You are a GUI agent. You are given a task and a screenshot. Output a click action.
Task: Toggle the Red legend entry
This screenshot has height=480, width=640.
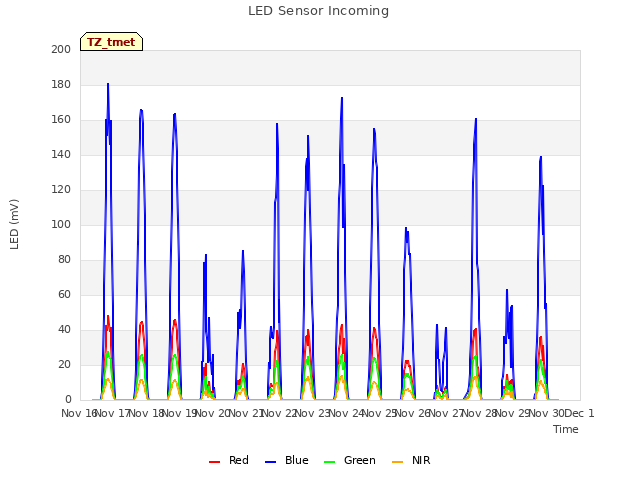click(229, 460)
